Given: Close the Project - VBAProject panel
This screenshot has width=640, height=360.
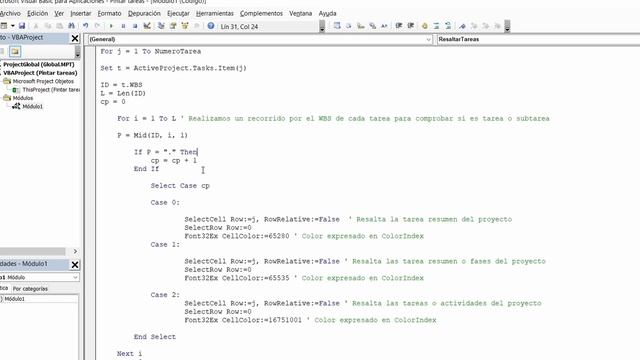Looking at the screenshot, I should pyautogui.click(x=75, y=38).
